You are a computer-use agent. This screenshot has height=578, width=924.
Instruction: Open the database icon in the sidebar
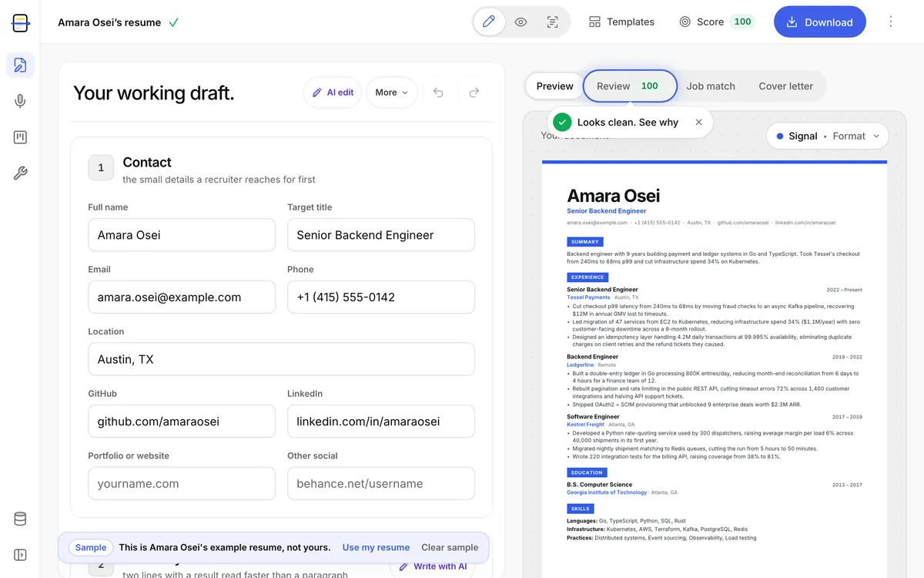coord(20,519)
